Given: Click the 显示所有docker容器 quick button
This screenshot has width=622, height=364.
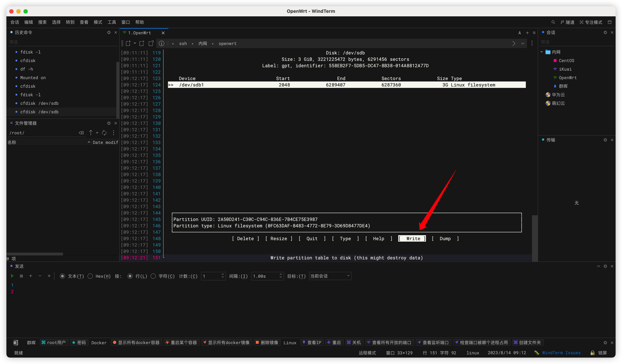Looking at the screenshot, I should click(136, 342).
